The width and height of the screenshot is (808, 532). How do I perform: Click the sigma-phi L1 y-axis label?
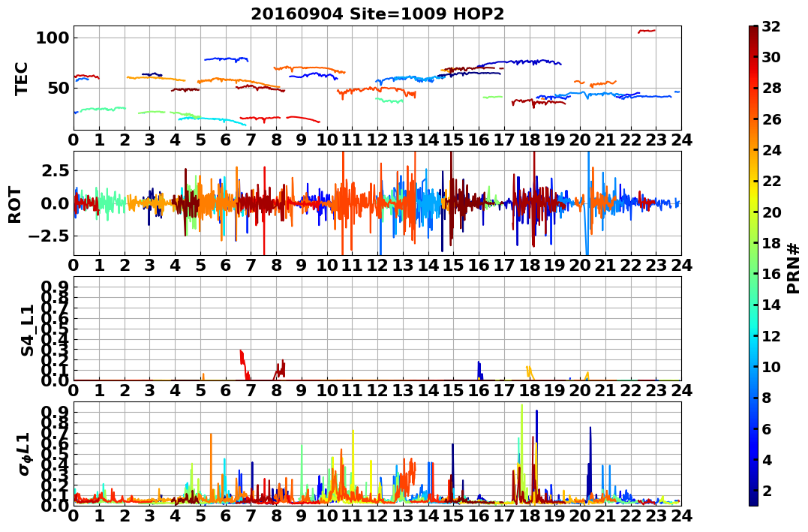tap(25, 454)
